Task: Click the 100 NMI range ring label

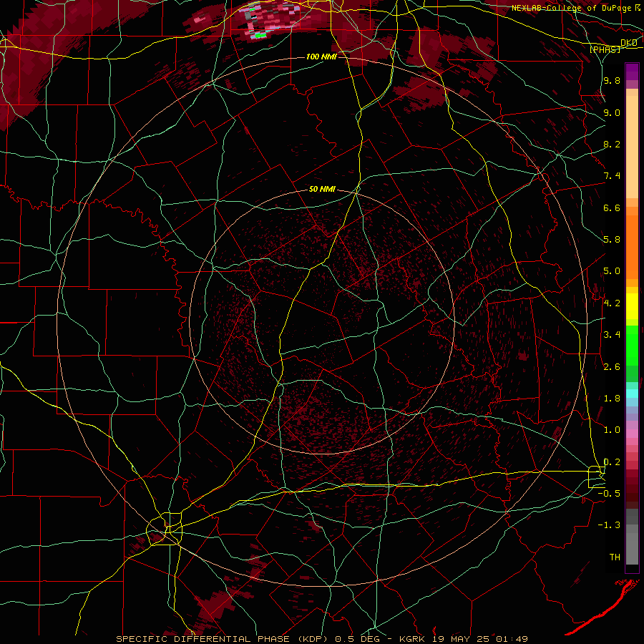Action: [321, 57]
